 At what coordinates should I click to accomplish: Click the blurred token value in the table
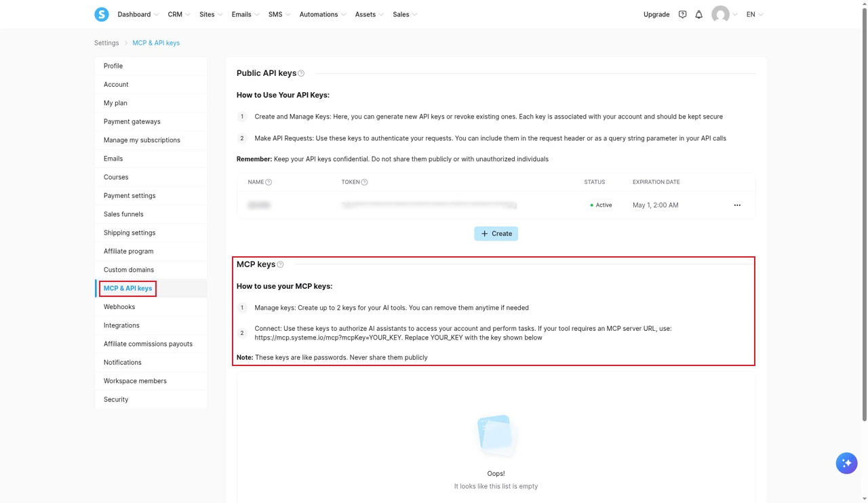[x=429, y=205]
